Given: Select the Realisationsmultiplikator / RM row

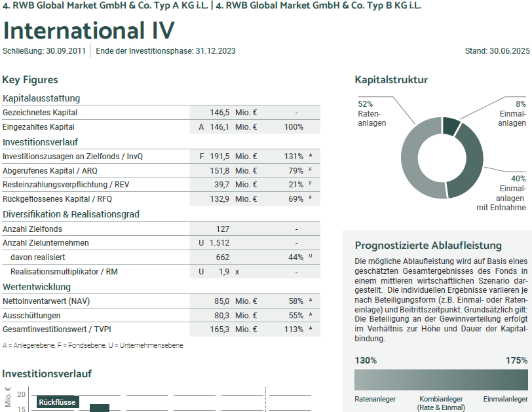Looking at the screenshot, I should point(64,272).
